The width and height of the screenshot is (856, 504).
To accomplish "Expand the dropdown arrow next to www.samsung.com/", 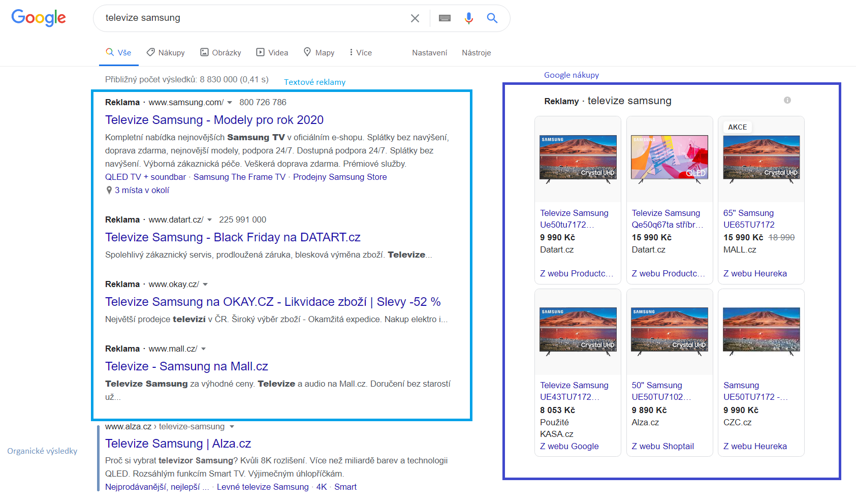I will click(230, 103).
